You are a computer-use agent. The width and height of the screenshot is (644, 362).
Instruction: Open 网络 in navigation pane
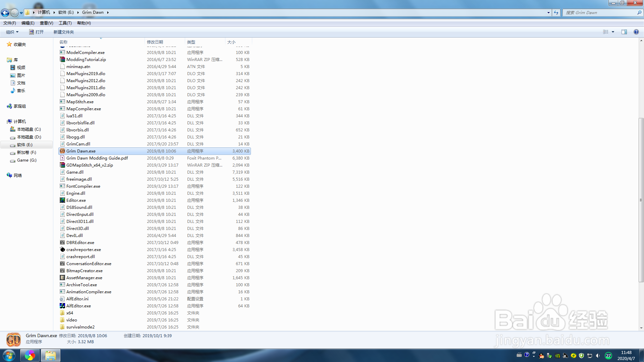(x=18, y=176)
